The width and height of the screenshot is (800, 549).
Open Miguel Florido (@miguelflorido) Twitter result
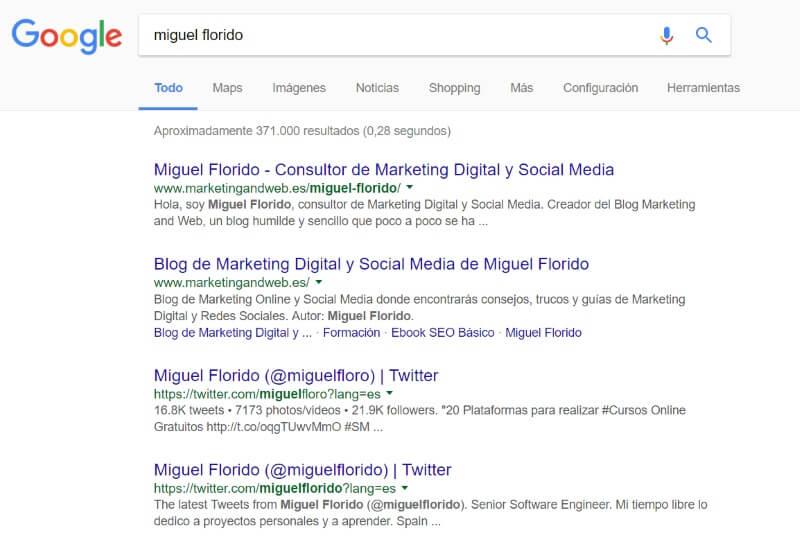(303, 469)
